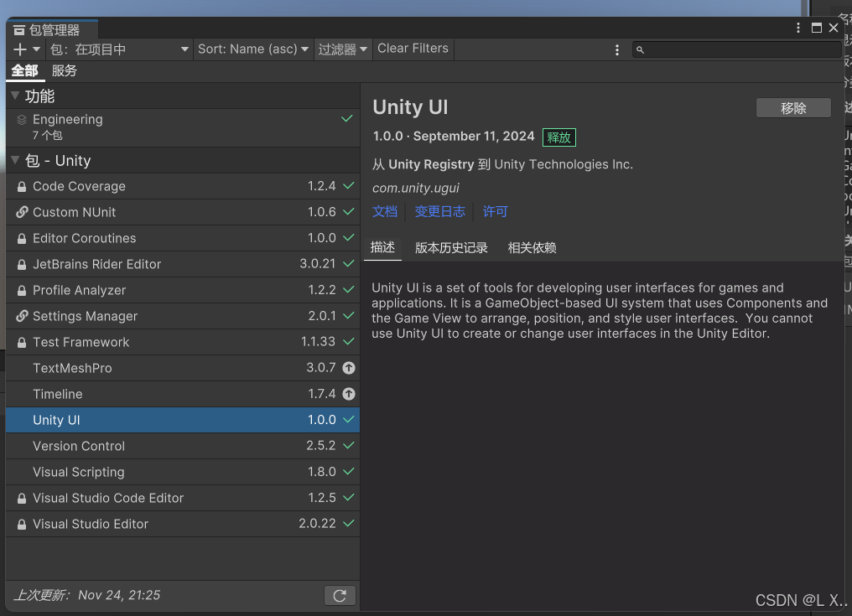This screenshot has height=616, width=852.
Task: Open the window kebab options menu
Action: click(x=798, y=28)
